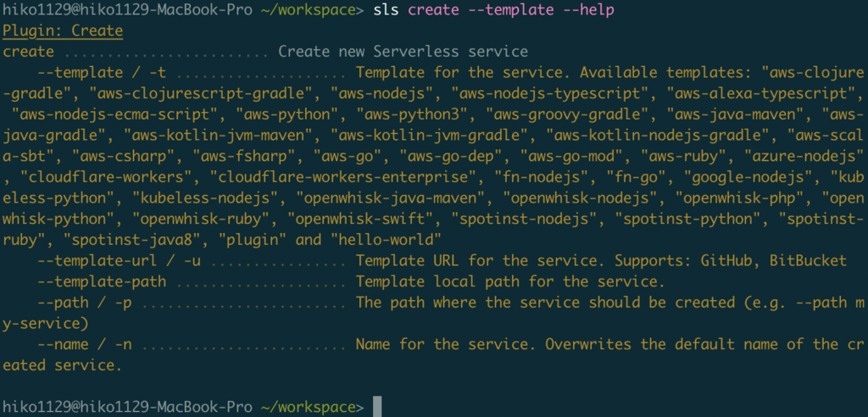
Task: Click "Supports: GitHub, BitBucket" text
Action: (731, 261)
